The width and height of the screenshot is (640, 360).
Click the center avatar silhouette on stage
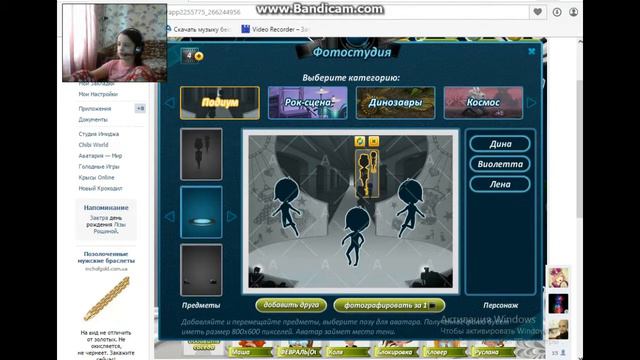(354, 236)
